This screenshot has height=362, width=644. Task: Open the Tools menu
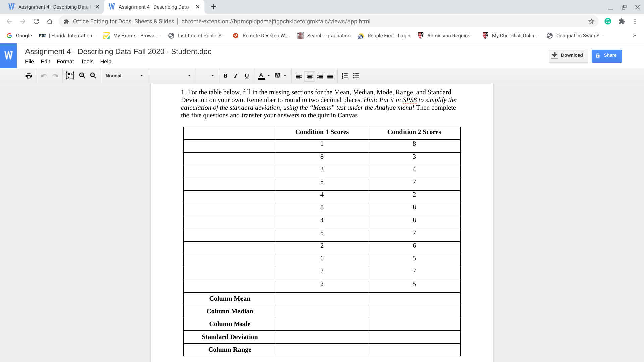coord(87,61)
